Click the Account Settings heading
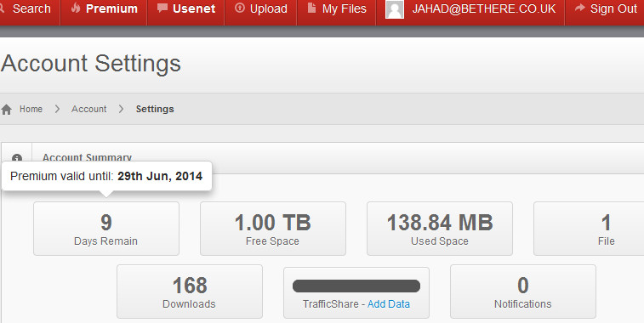 pos(91,64)
